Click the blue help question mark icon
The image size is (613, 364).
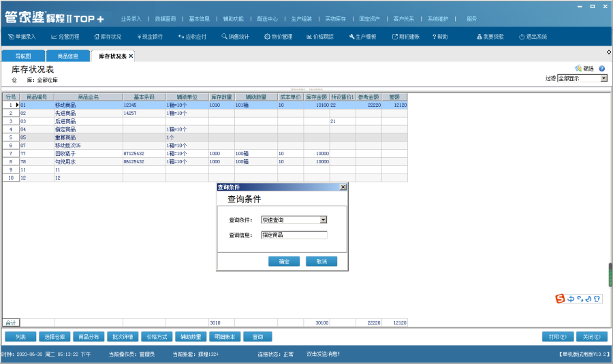click(601, 69)
